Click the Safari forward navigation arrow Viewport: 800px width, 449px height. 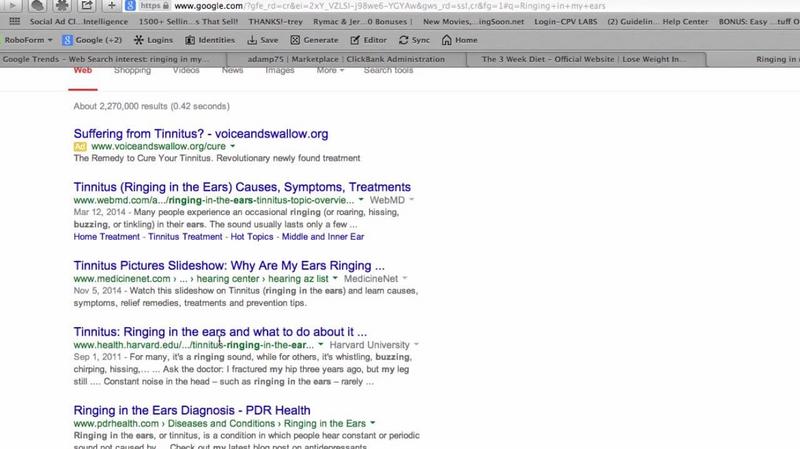point(11,6)
